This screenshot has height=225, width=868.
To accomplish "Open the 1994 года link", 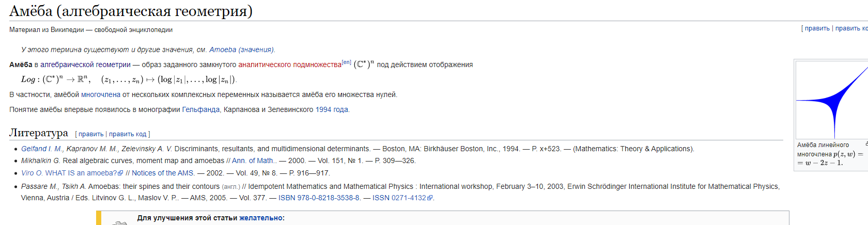I will point(332,109).
